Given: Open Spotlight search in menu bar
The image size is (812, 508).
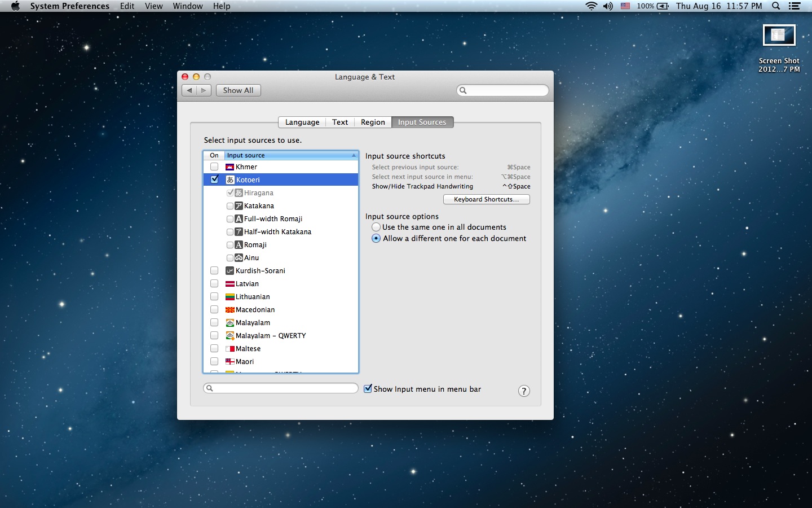Looking at the screenshot, I should pos(776,6).
